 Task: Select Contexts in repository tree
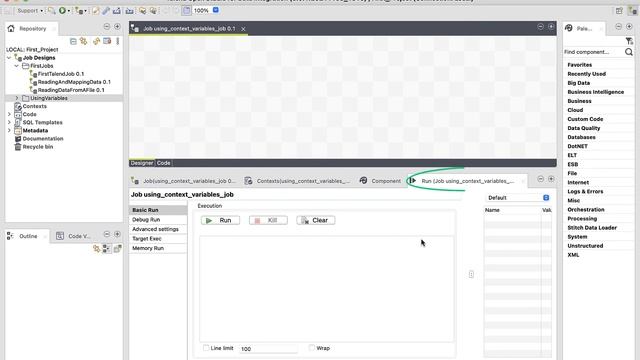point(35,106)
